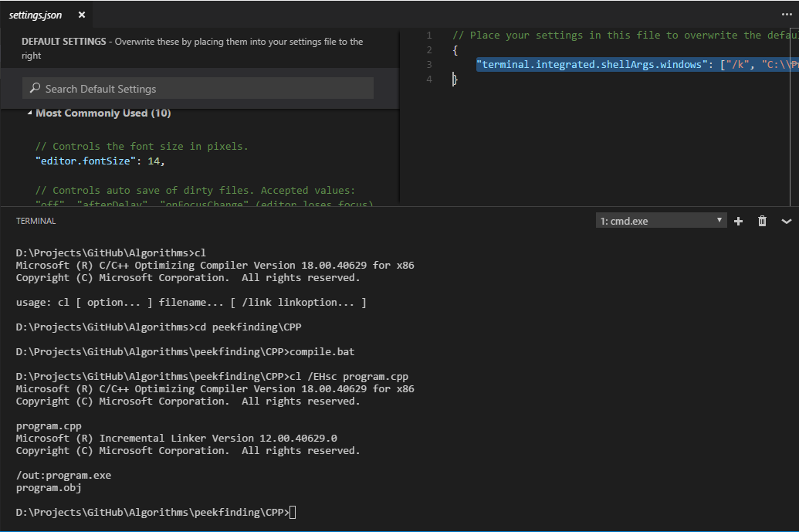Click the opening brace on line 2
Viewport: 799px width, 532px height.
pos(455,50)
